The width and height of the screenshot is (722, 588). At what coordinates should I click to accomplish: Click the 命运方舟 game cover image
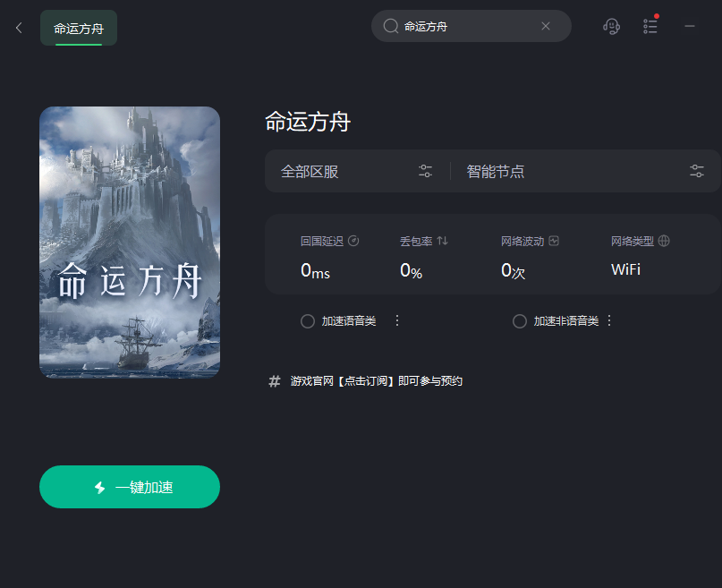[130, 243]
